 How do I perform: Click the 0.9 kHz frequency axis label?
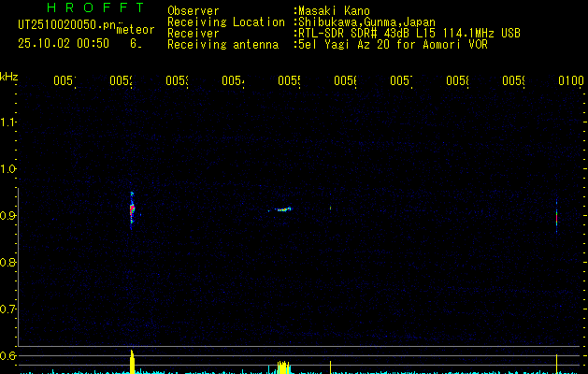(7, 216)
